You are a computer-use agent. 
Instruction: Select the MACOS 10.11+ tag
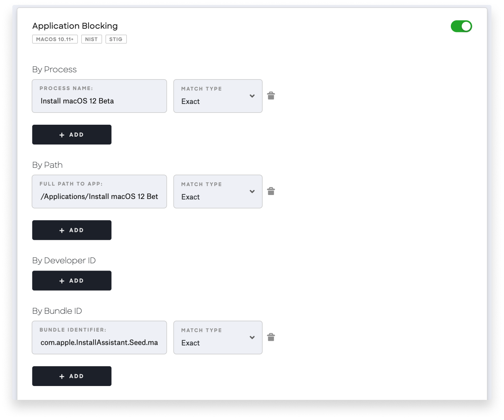pyautogui.click(x=55, y=39)
